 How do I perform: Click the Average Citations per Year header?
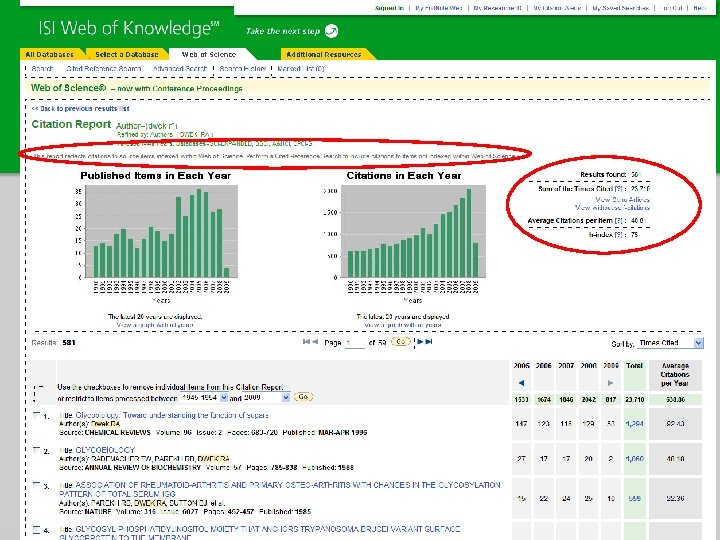point(675,374)
